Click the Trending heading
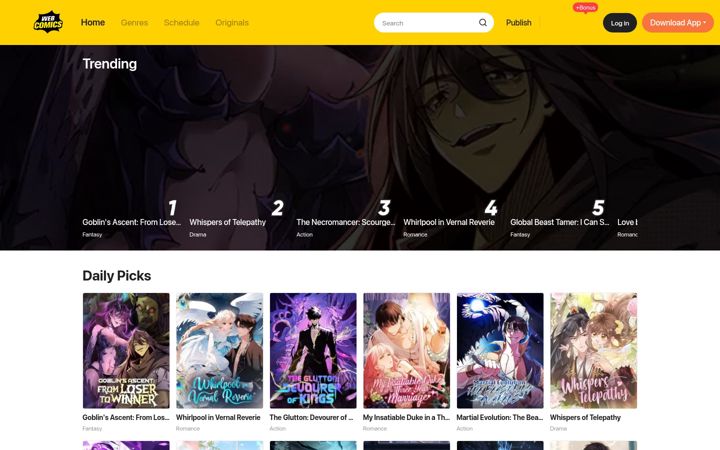Screen dimensions: 720x450 (x=110, y=64)
